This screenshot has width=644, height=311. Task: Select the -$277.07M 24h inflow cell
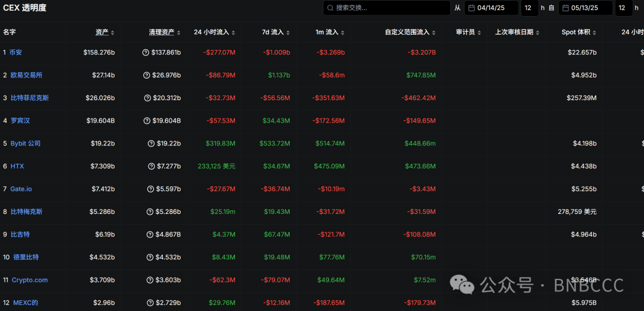218,52
